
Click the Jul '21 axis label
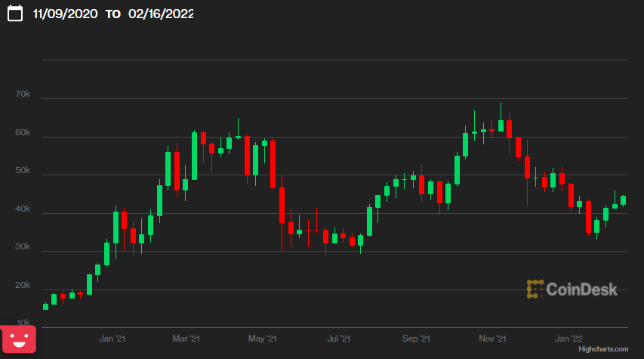(x=339, y=339)
